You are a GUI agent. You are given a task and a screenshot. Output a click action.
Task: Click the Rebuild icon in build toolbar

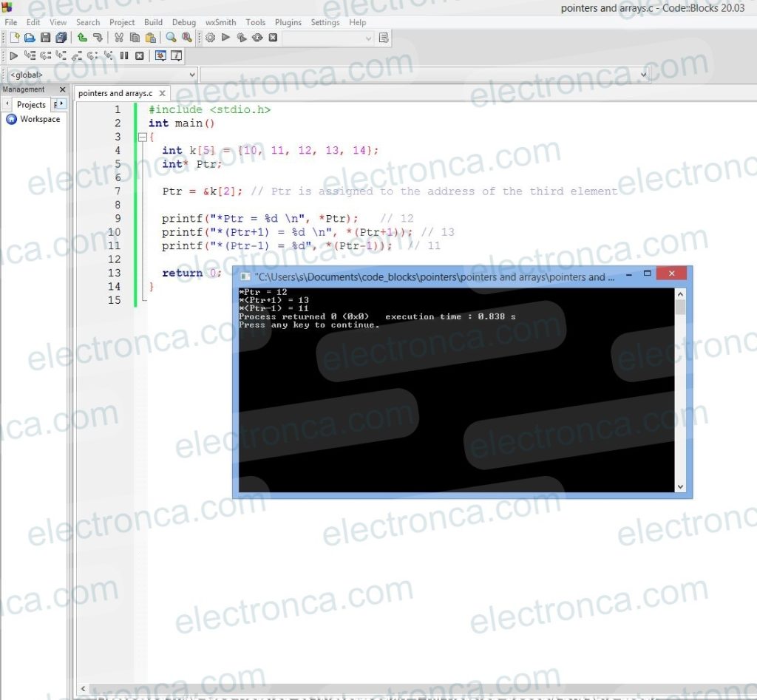point(257,38)
